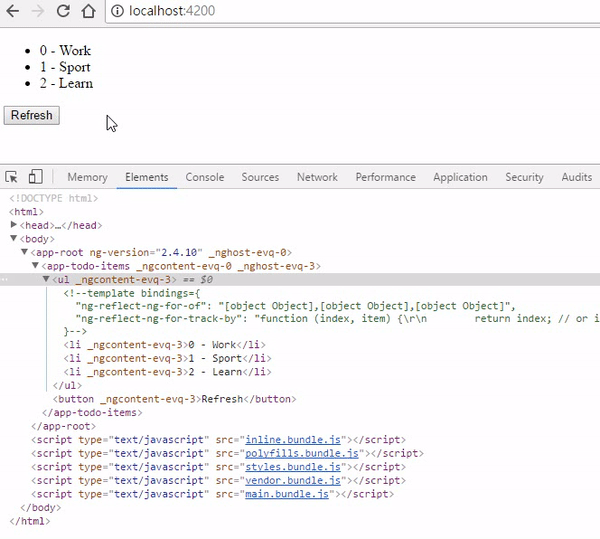Activate the DevTools inspect element picker
The width and height of the screenshot is (600, 539).
point(11,177)
